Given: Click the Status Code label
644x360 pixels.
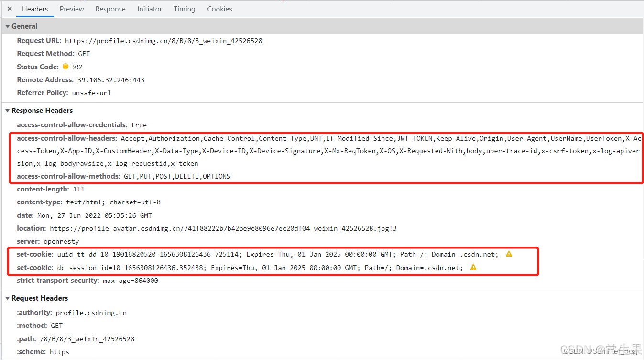Looking at the screenshot, I should 38,67.
